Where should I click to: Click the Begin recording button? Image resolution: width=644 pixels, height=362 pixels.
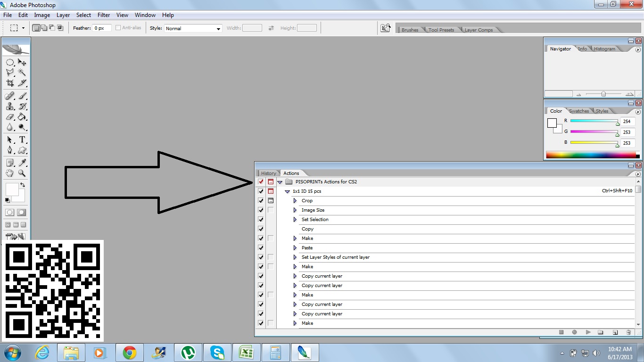point(574,332)
